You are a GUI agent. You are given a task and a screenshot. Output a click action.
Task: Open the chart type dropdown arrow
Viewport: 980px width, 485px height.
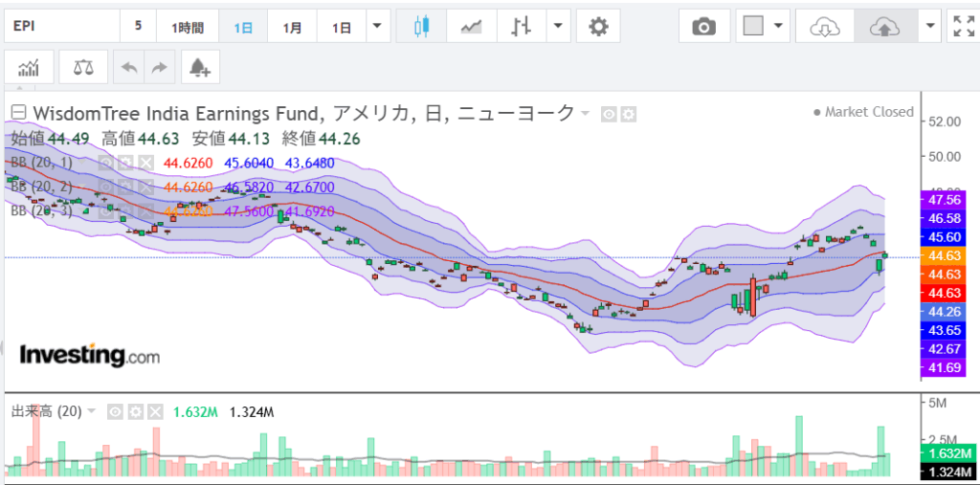[x=558, y=26]
